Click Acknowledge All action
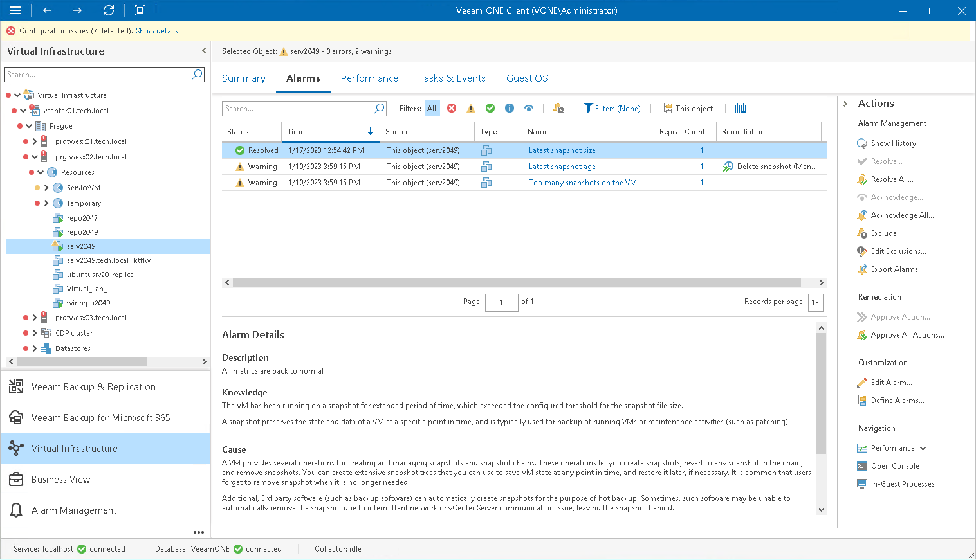976x560 pixels. point(896,215)
